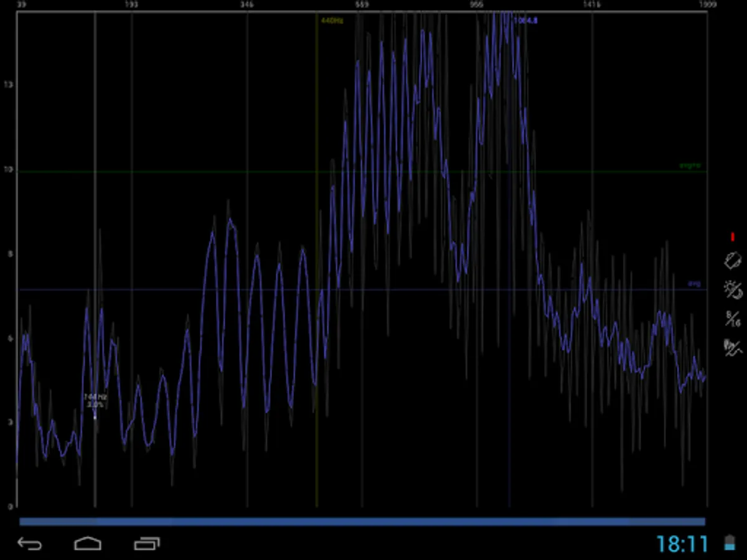Open the 18:11 clock in status bar
Viewport: 747px width, 560px height.
(683, 544)
